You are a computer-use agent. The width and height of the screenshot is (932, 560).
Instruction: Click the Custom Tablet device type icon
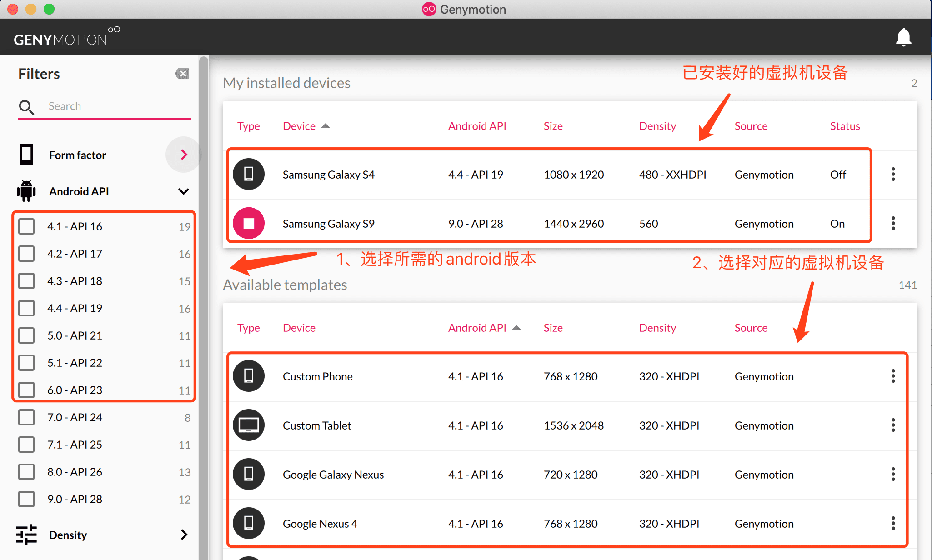pos(249,425)
